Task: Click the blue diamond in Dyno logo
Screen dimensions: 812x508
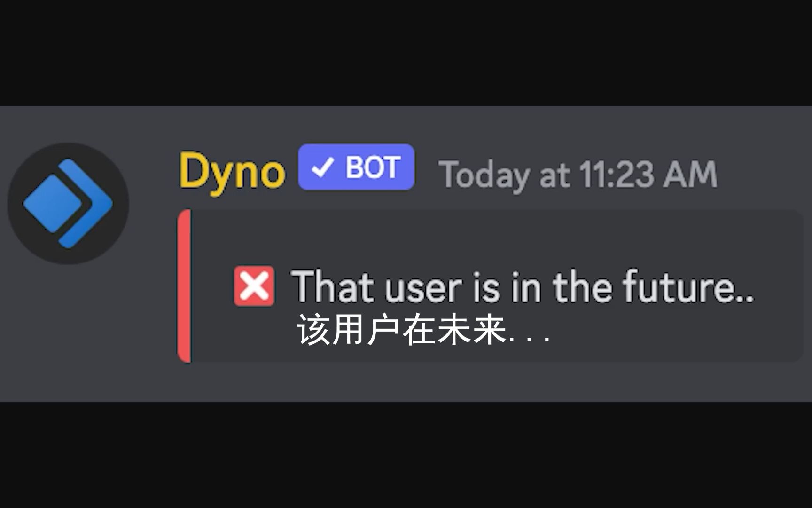Action: coord(53,203)
